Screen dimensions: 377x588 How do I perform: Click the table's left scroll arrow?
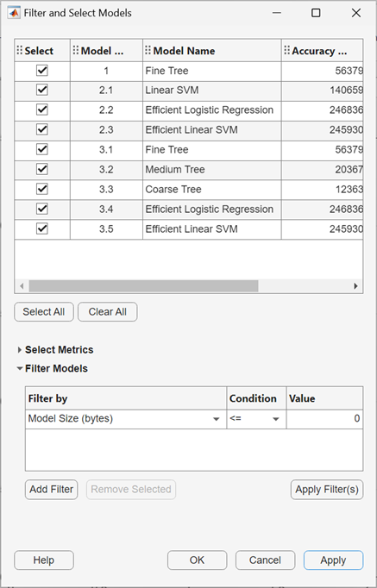point(22,286)
